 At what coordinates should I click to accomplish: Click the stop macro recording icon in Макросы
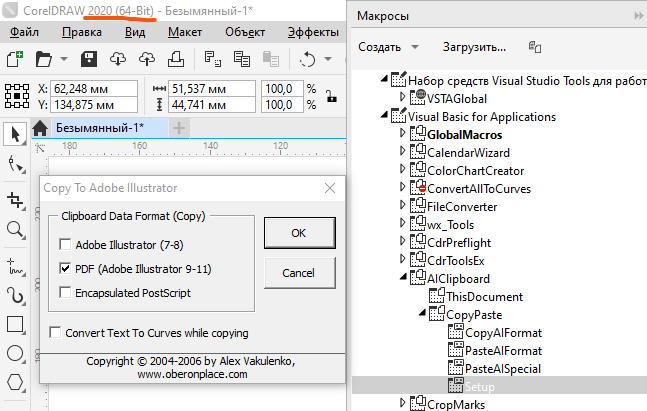pyautogui.click(x=535, y=47)
